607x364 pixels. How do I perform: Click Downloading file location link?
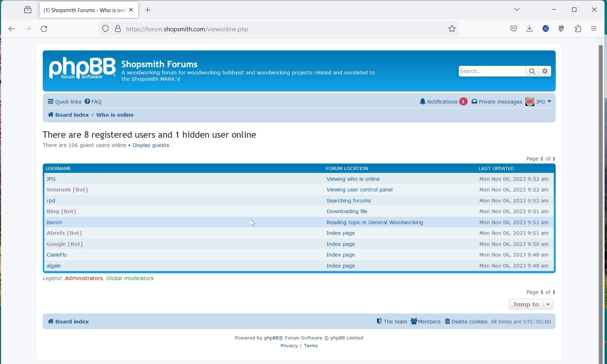tap(347, 211)
